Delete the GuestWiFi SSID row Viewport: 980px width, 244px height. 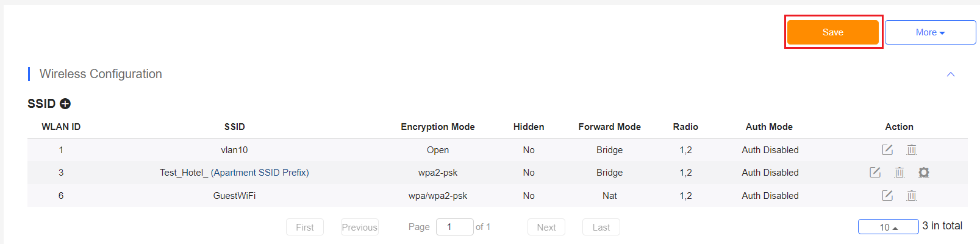click(x=912, y=195)
